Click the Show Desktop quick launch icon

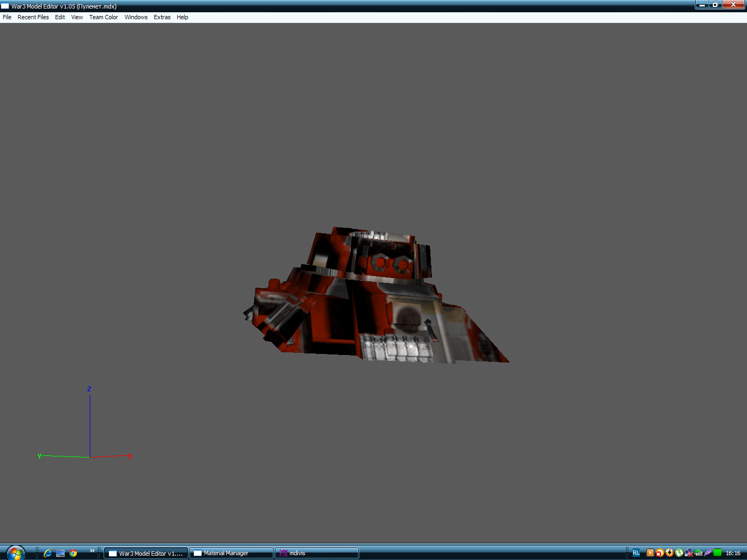point(60,553)
